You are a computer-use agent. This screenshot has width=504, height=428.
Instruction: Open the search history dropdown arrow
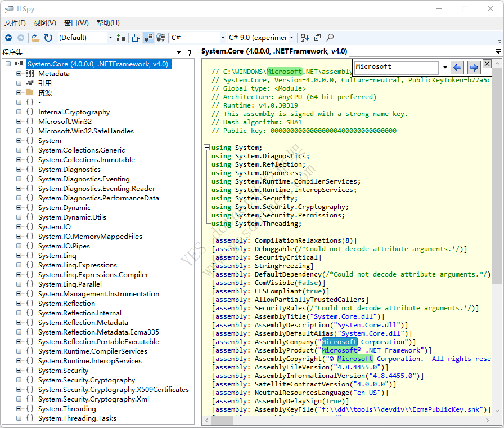tap(445, 68)
